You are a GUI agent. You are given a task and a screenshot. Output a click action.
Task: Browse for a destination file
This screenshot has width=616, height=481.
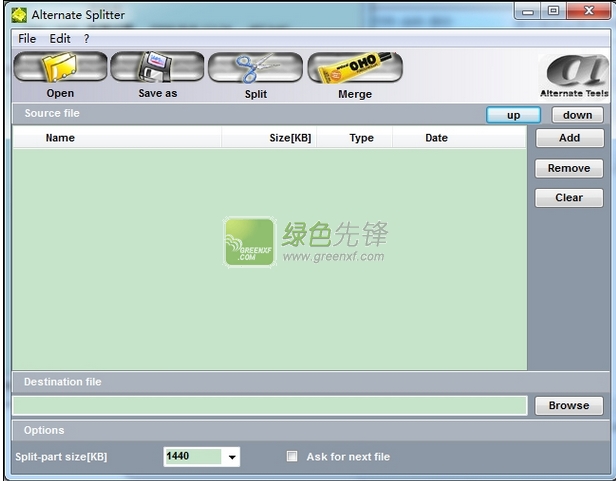coord(569,406)
